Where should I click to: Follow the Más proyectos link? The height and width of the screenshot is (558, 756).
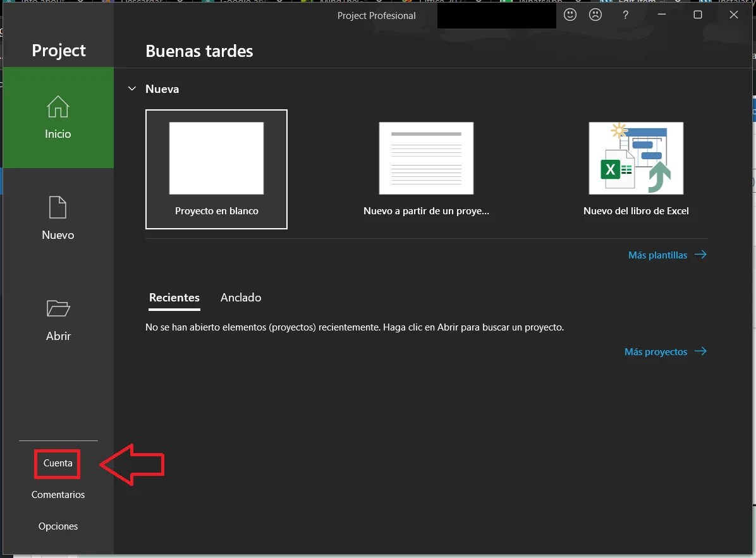[666, 352]
